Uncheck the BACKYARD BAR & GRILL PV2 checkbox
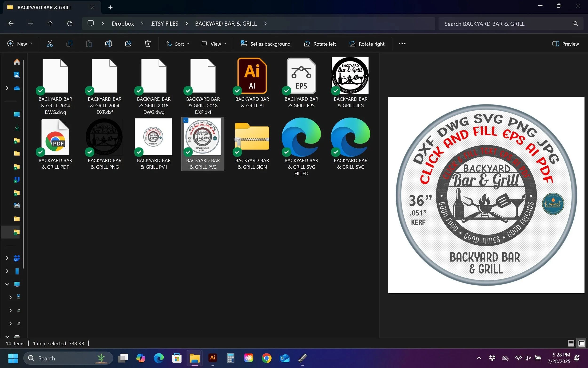588x368 pixels. (x=186, y=121)
